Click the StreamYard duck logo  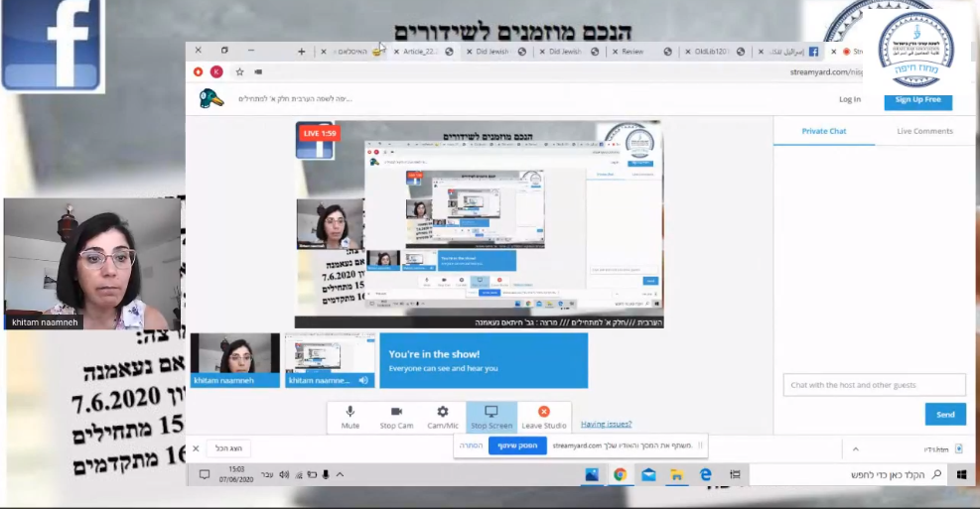[x=211, y=98]
